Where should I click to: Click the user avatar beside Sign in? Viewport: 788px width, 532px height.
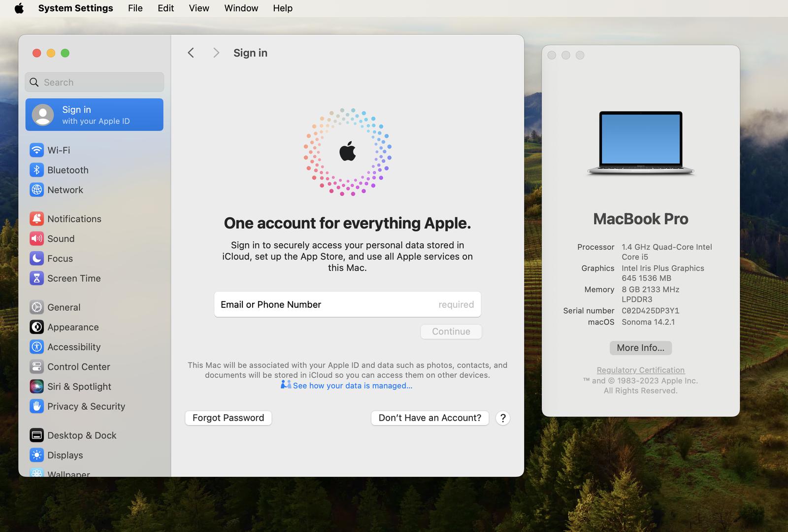[43, 115]
